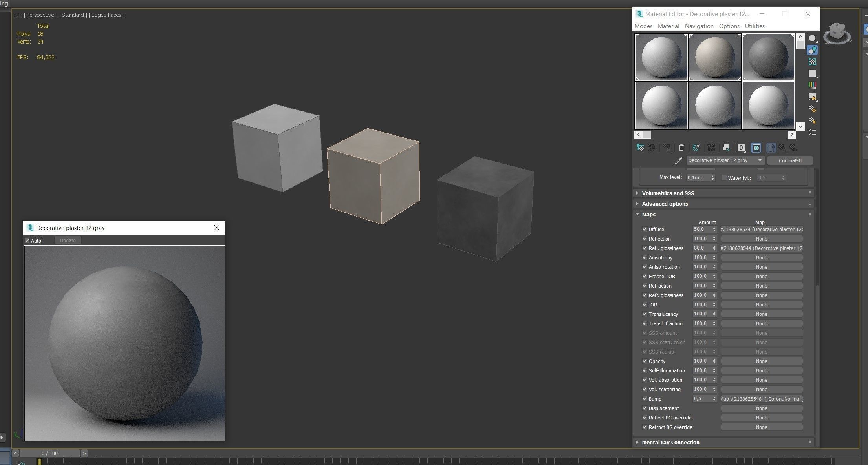Click the Reflection map None button
Screen dimensions: 868x465
761,239
